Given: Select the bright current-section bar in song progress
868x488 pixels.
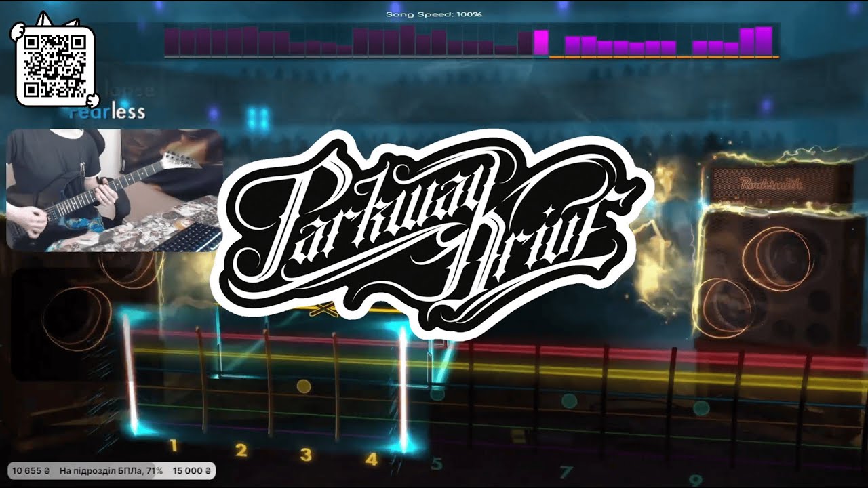Looking at the screenshot, I should coord(540,43).
